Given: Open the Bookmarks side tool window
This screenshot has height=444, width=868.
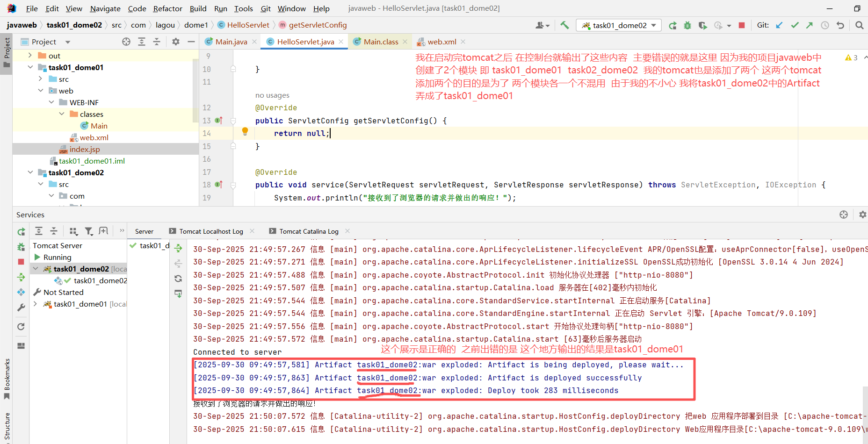Looking at the screenshot, I should click(7, 379).
